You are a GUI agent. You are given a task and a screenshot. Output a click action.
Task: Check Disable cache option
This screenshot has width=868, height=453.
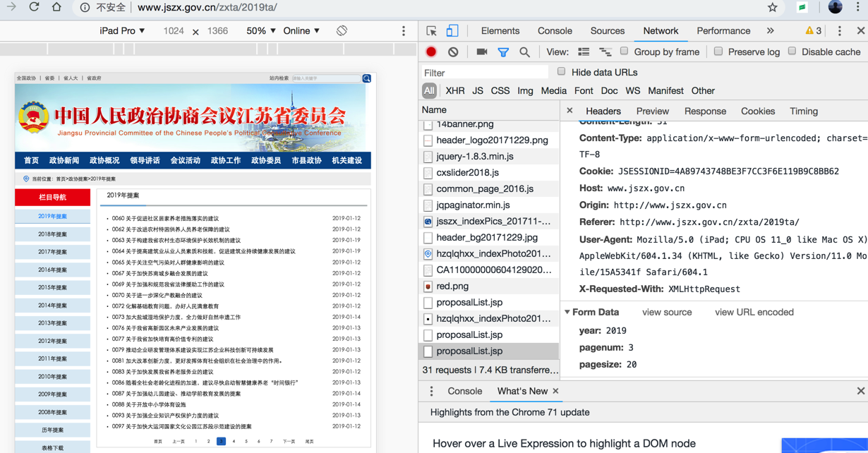[792, 52]
